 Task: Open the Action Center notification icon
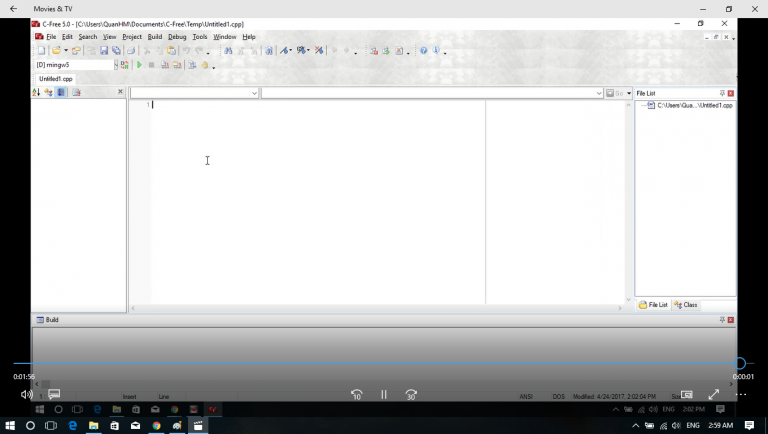tap(749, 425)
